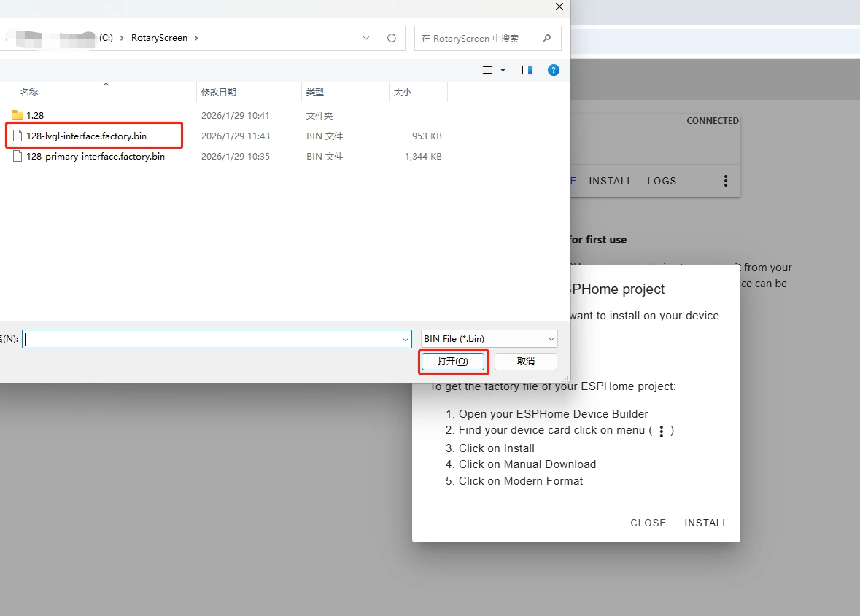Click the magnifier icon in the search box
Screen dimensions: 860x616
(547, 38)
